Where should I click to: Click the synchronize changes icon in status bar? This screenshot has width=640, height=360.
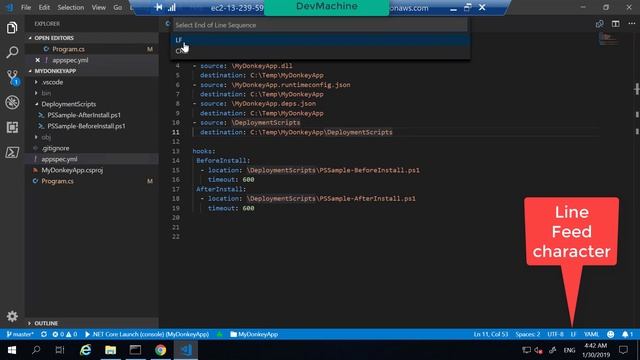click(x=44, y=334)
